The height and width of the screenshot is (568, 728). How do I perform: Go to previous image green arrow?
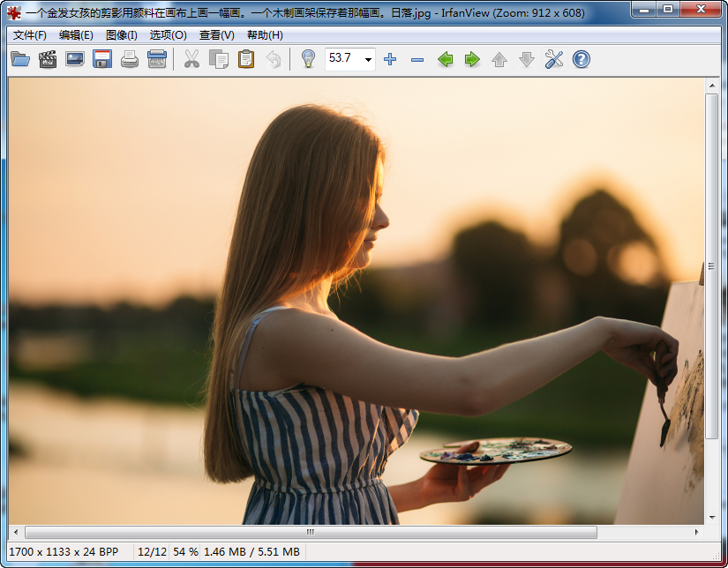(x=446, y=59)
